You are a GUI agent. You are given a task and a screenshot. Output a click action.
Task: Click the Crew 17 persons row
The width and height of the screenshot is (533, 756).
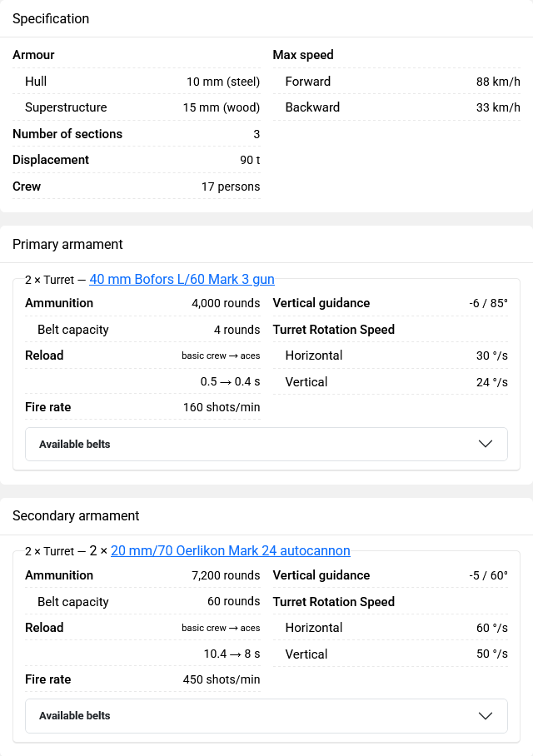(136, 187)
